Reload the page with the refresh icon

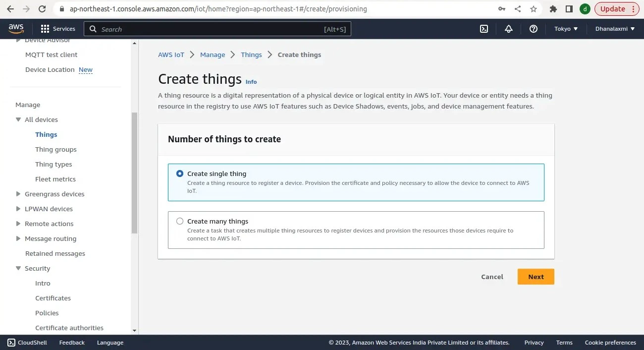tap(42, 9)
